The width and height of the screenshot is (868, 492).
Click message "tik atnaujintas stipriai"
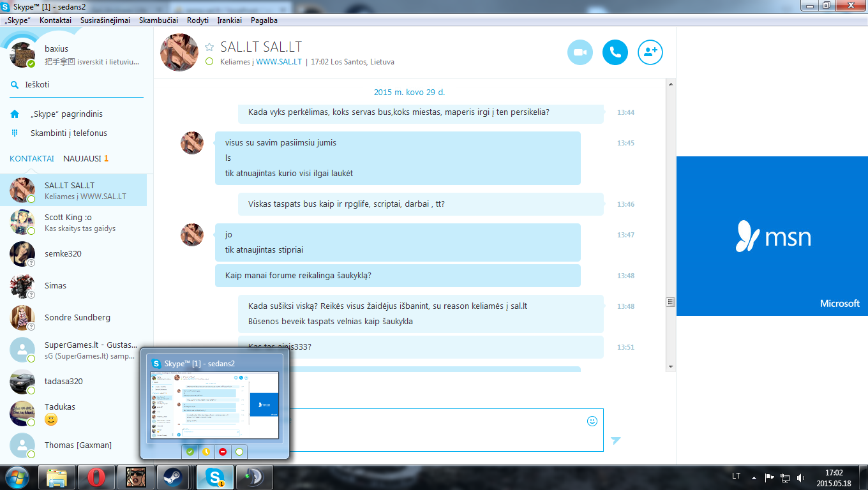click(x=264, y=250)
